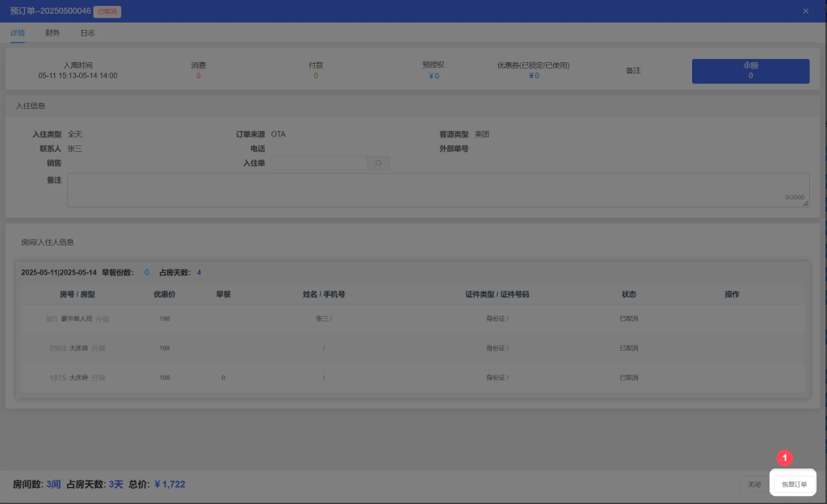Click the 关闭 button

point(754,485)
